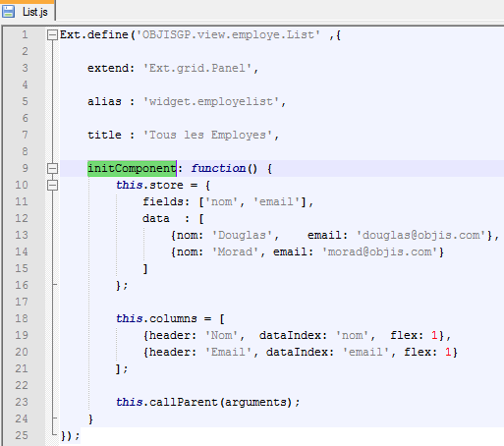Click the 'OBJISGP.view.employe.List' string

[228, 34]
